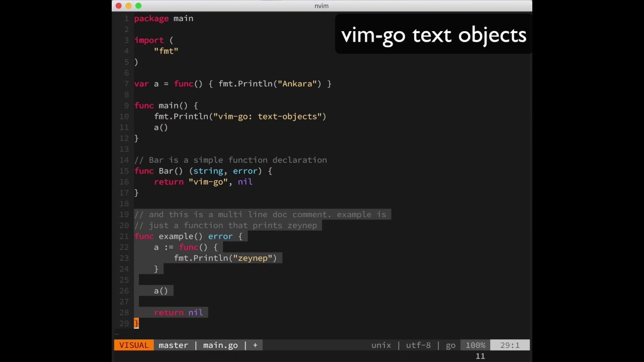Click the utf-8 encoding indicator
The height and width of the screenshot is (362, 644).
click(418, 345)
